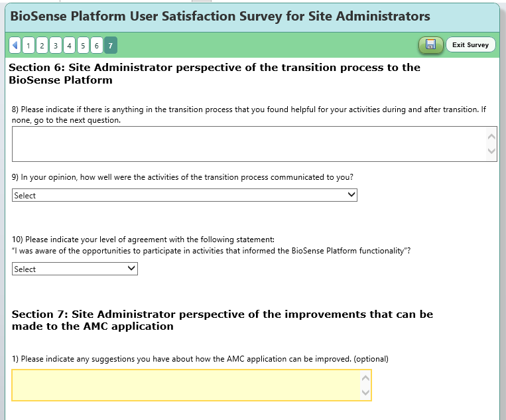Open survey page 3
The width and height of the screenshot is (506, 420).
pos(56,45)
